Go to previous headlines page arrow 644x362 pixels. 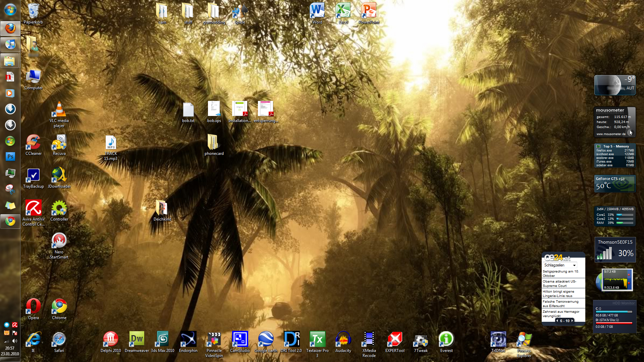pos(557,321)
